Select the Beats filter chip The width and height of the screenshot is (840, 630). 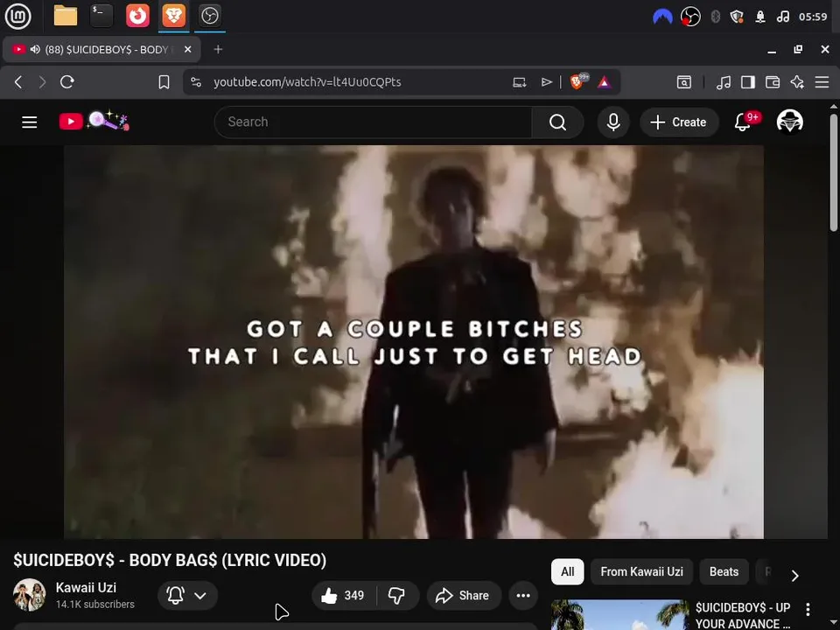(724, 571)
